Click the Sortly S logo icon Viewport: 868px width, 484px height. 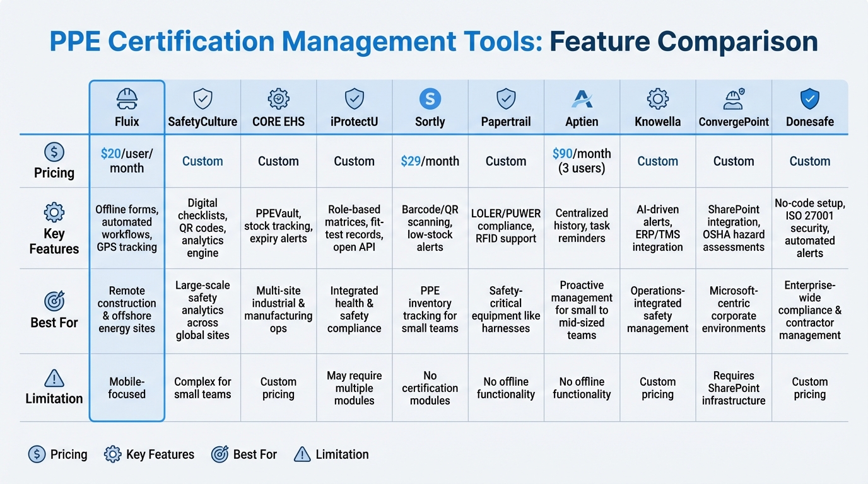point(430,98)
